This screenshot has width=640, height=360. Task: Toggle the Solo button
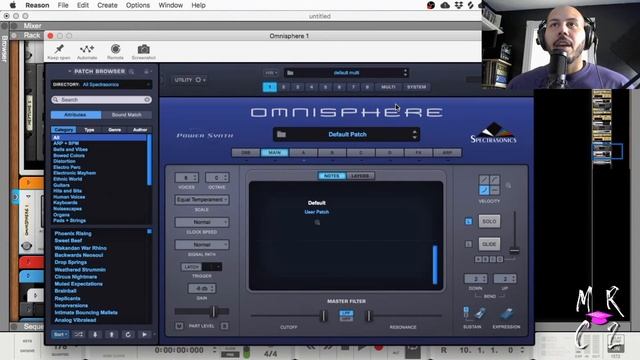point(489,221)
